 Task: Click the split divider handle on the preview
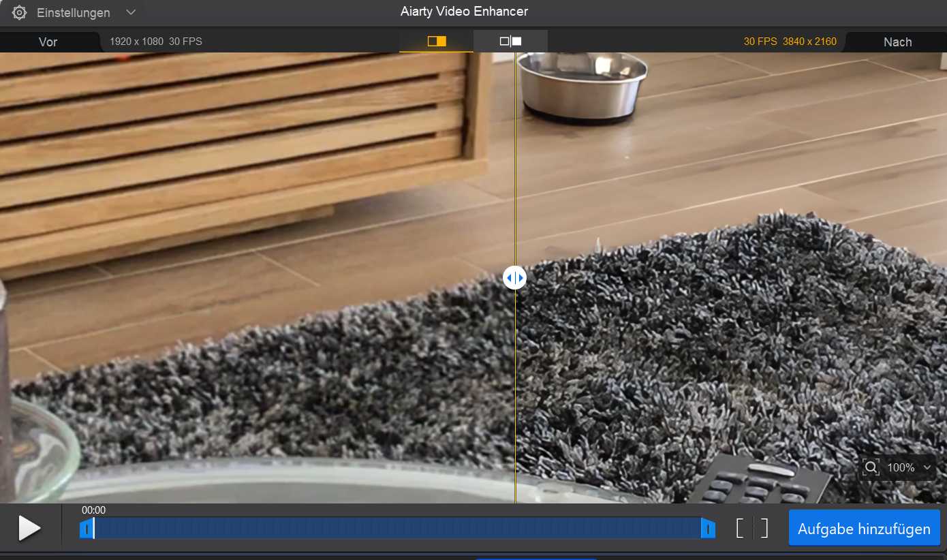(514, 277)
